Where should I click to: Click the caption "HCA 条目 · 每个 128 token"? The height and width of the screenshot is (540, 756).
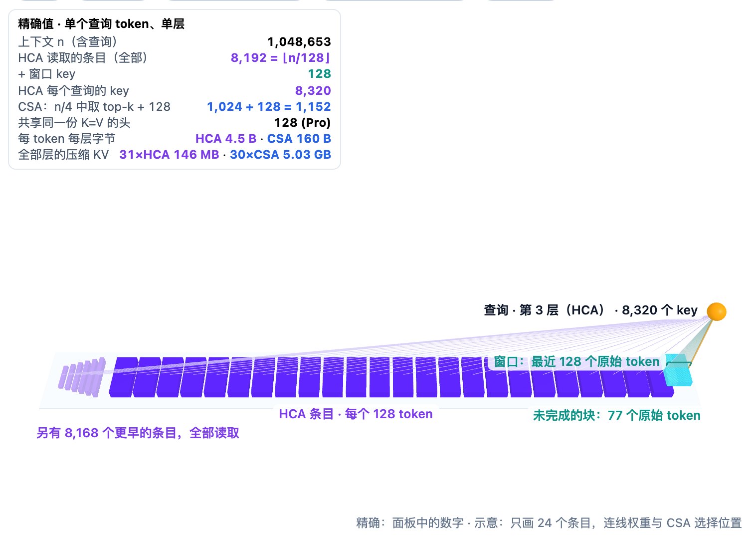(356, 414)
